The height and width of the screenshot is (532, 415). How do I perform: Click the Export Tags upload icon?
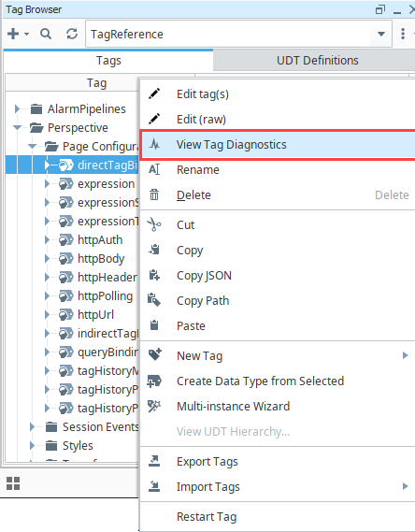pos(154,461)
